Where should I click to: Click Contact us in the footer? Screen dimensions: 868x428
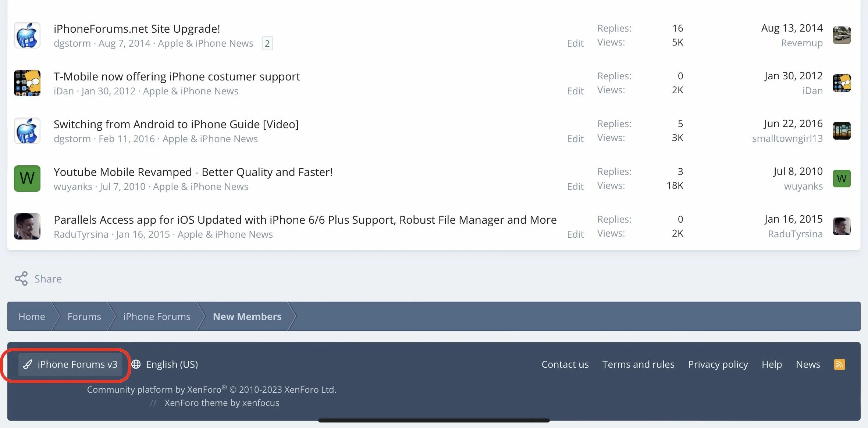(565, 364)
